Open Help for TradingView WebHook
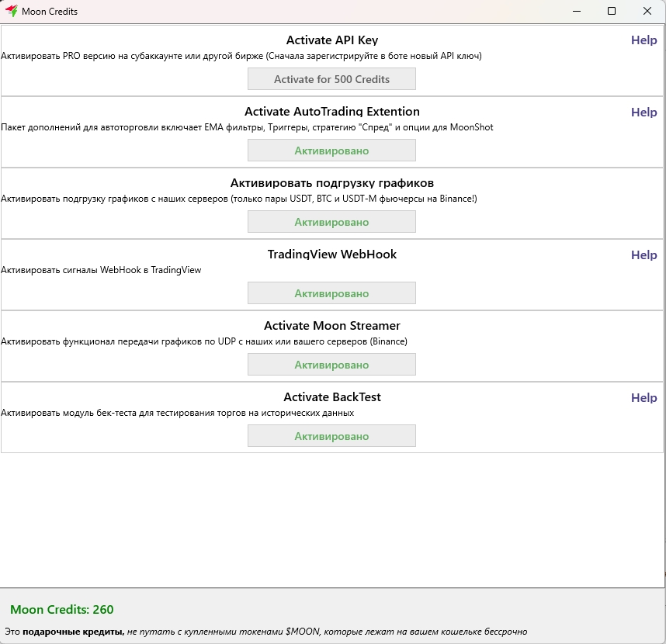The height and width of the screenshot is (644, 666). click(643, 254)
